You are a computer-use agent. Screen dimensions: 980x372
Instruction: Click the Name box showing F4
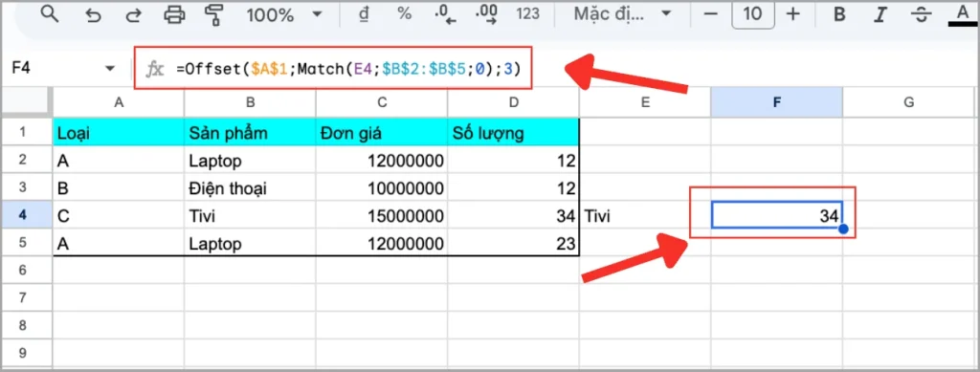tap(54, 68)
